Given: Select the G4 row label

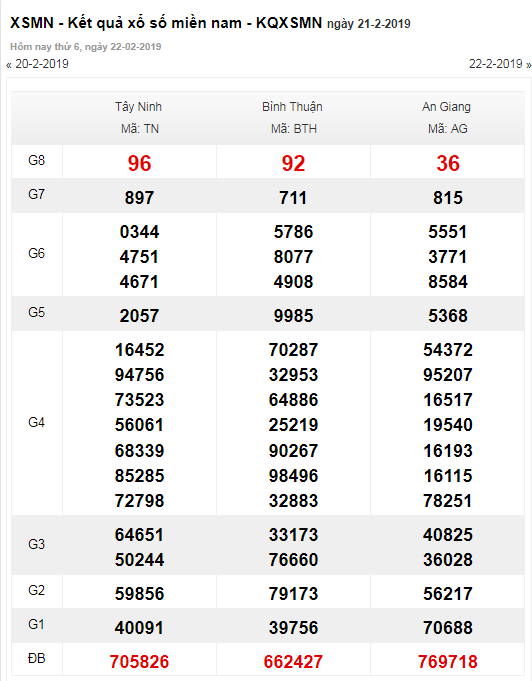Looking at the screenshot, I should click(x=36, y=422).
